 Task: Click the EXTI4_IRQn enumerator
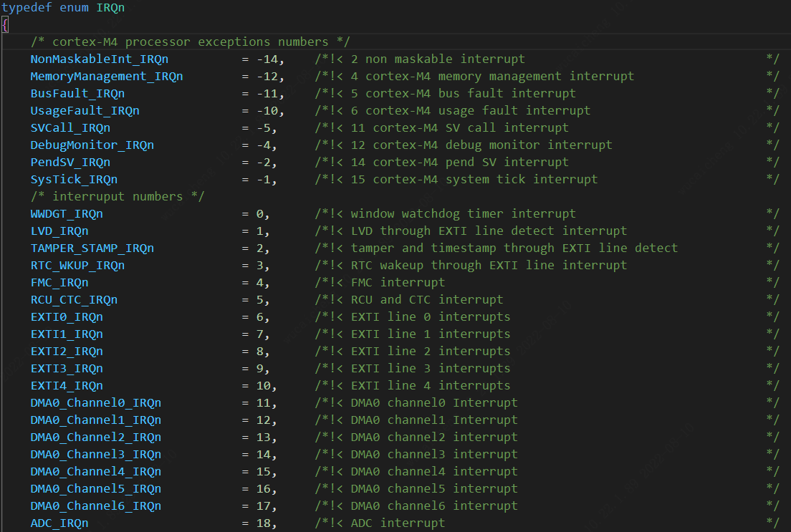point(67,385)
